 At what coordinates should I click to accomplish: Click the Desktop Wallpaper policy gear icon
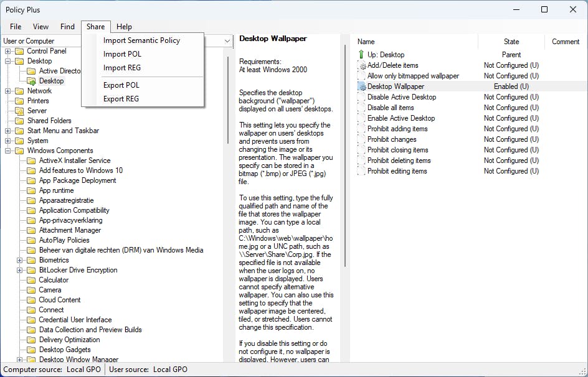361,86
